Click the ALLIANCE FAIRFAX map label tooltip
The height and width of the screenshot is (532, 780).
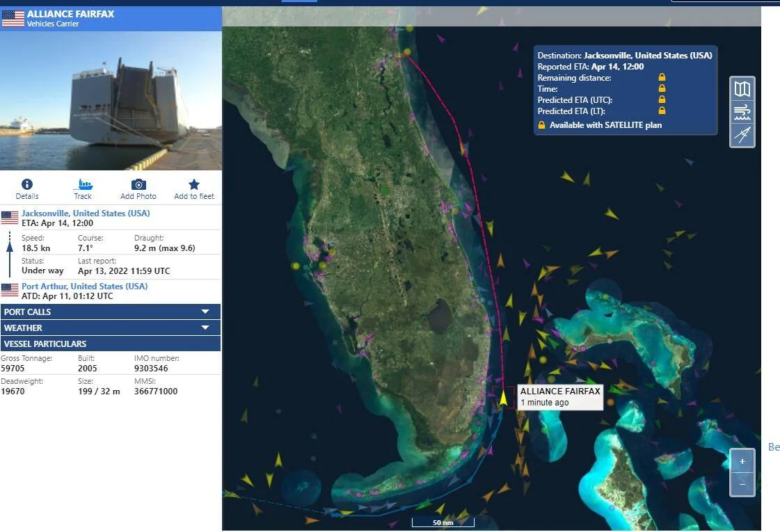(560, 397)
